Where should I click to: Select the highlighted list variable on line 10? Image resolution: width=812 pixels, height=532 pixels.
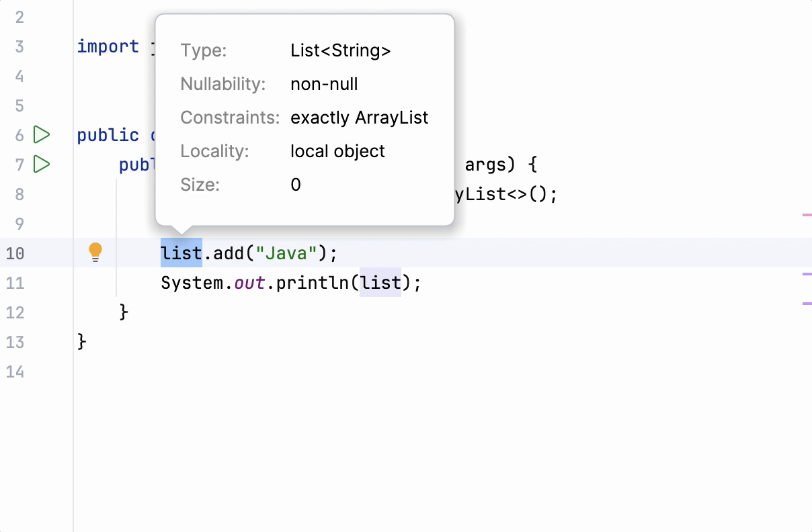tap(180, 253)
